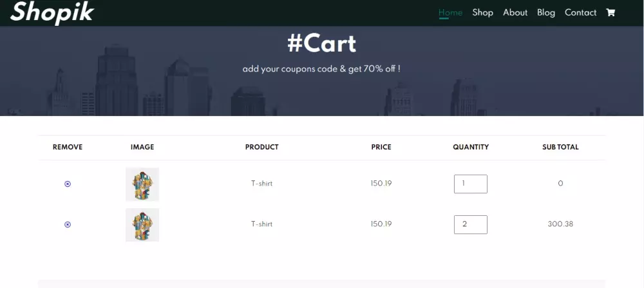Screen dimensions: 644x288
Task: Click the 300.38 subtotal value
Action: [x=560, y=224]
